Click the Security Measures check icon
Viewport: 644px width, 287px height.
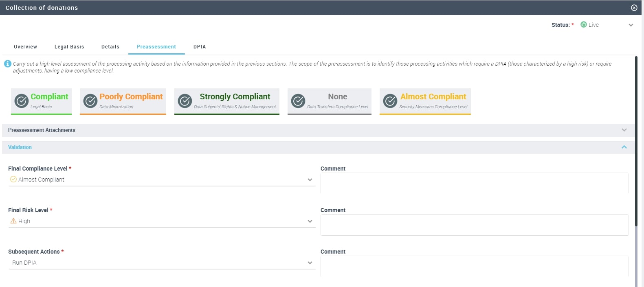tap(390, 101)
